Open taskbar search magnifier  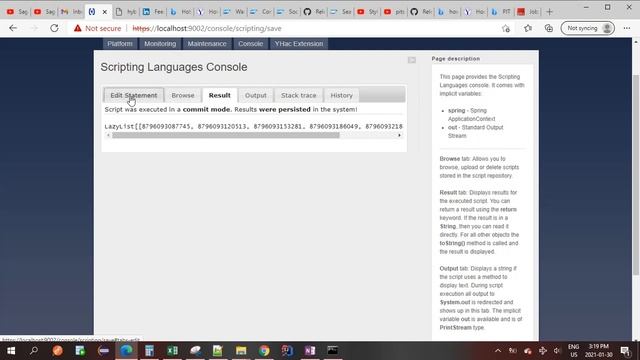[x=34, y=350]
